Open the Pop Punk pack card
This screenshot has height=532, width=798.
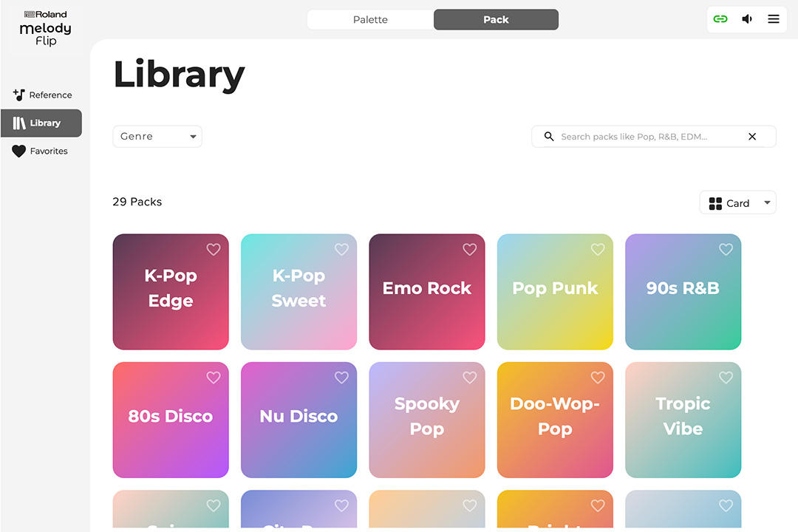click(x=555, y=292)
